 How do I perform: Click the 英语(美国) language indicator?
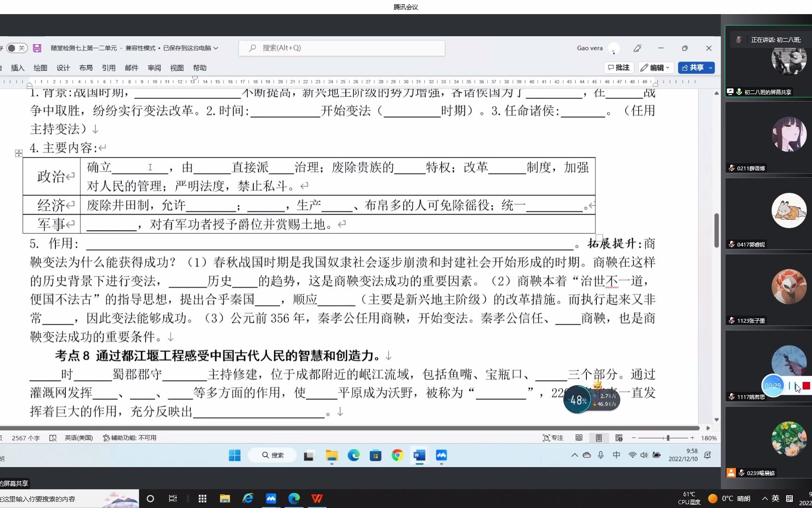pos(78,438)
